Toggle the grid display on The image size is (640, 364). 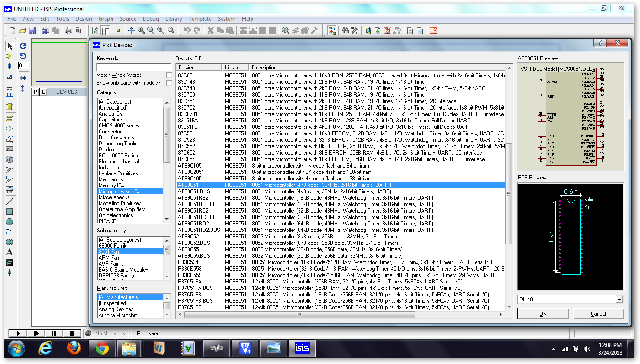(x=104, y=30)
